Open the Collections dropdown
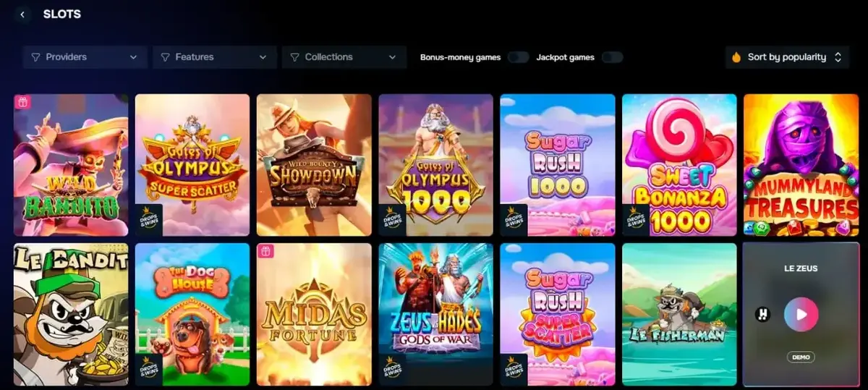The height and width of the screenshot is (390, 868). (x=344, y=57)
